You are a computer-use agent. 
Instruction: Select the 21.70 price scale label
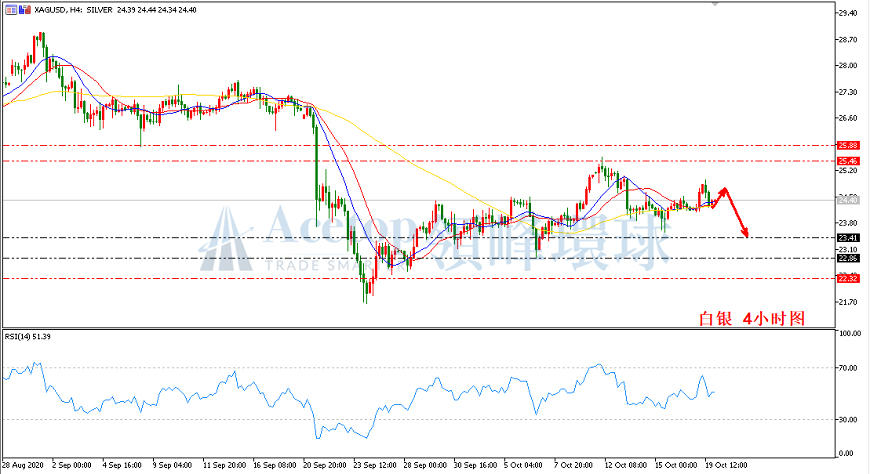[x=848, y=302]
